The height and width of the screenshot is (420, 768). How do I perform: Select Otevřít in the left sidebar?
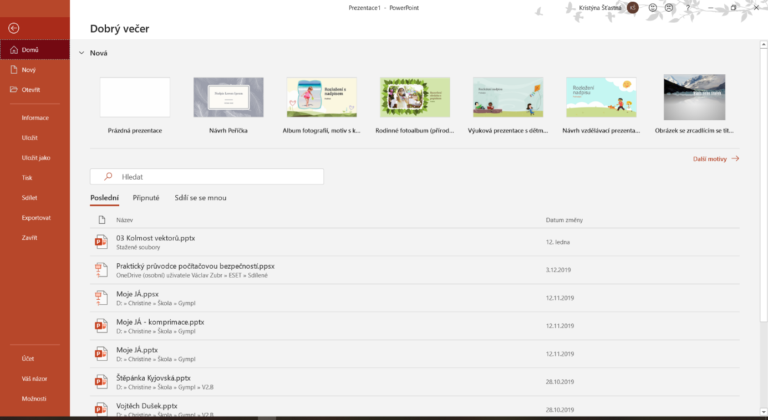pyautogui.click(x=31, y=90)
